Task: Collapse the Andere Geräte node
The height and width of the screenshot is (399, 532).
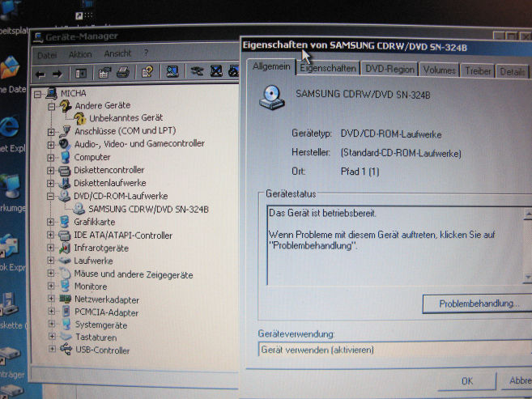Action: [x=52, y=106]
